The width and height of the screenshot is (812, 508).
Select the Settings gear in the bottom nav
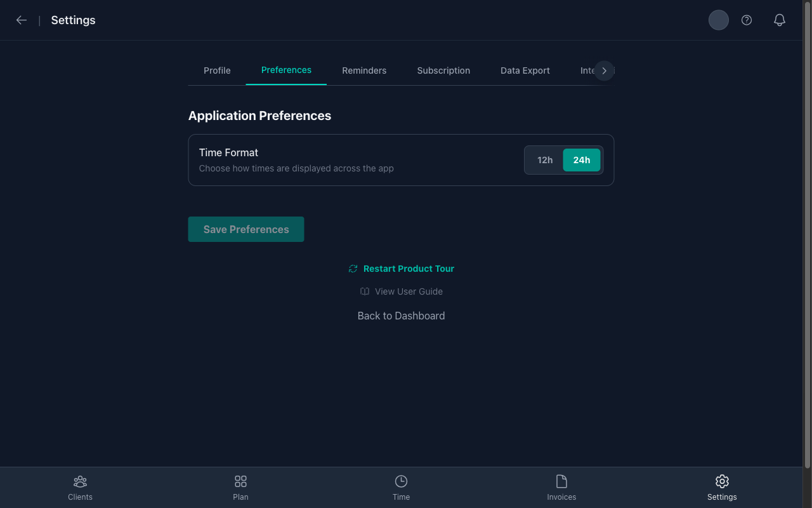tap(722, 487)
